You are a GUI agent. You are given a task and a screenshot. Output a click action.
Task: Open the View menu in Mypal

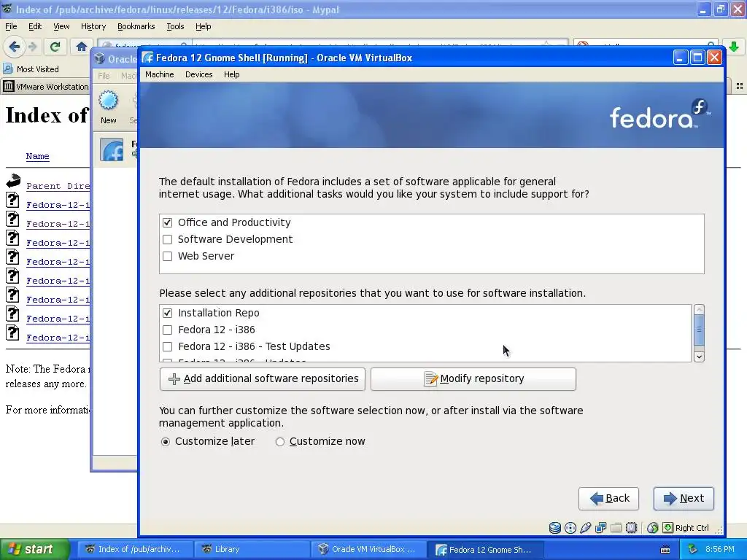click(61, 26)
